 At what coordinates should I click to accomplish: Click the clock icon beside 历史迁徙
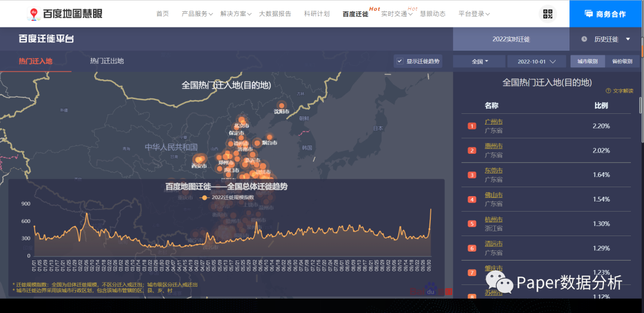pyautogui.click(x=584, y=39)
